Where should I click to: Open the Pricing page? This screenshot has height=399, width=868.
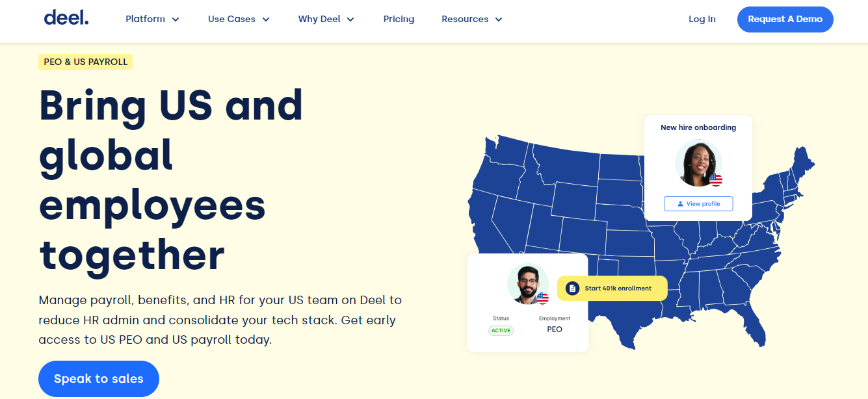coord(399,19)
